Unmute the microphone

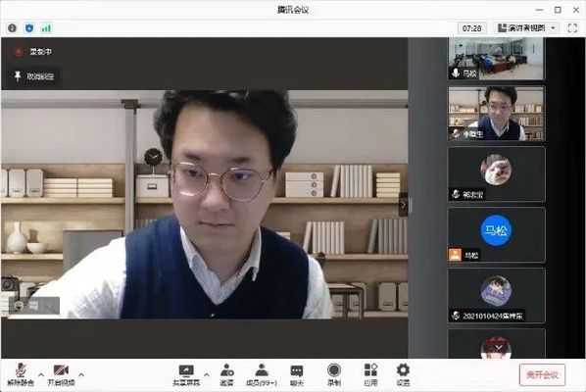tap(21, 374)
